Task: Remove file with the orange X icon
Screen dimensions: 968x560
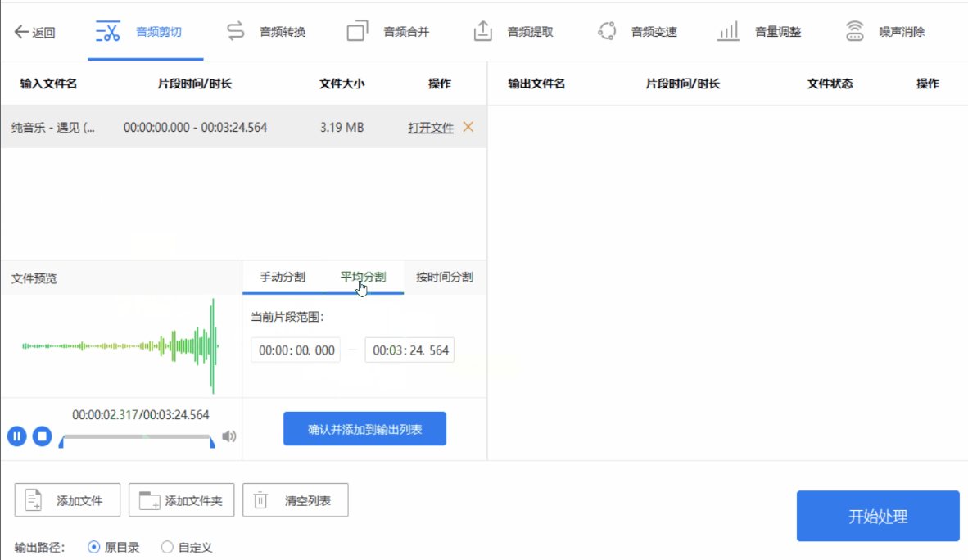Action: coord(468,127)
